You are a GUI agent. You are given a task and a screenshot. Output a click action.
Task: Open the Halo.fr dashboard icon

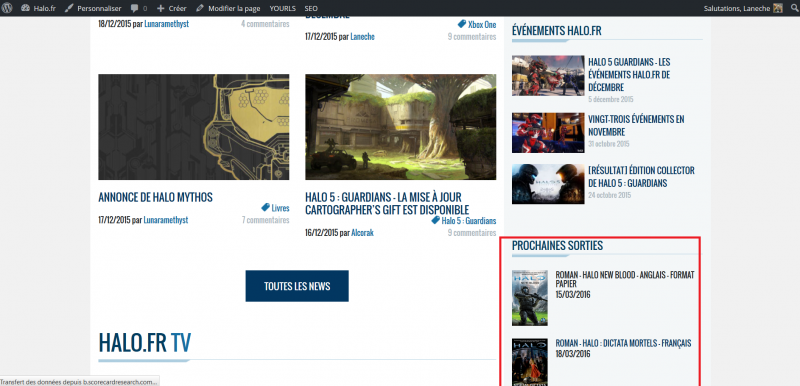pyautogui.click(x=26, y=8)
